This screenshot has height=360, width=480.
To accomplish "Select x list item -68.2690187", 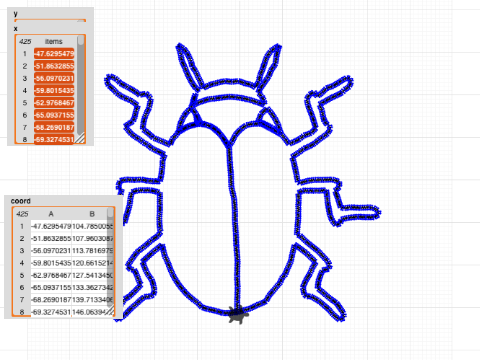I will pos(54,127).
